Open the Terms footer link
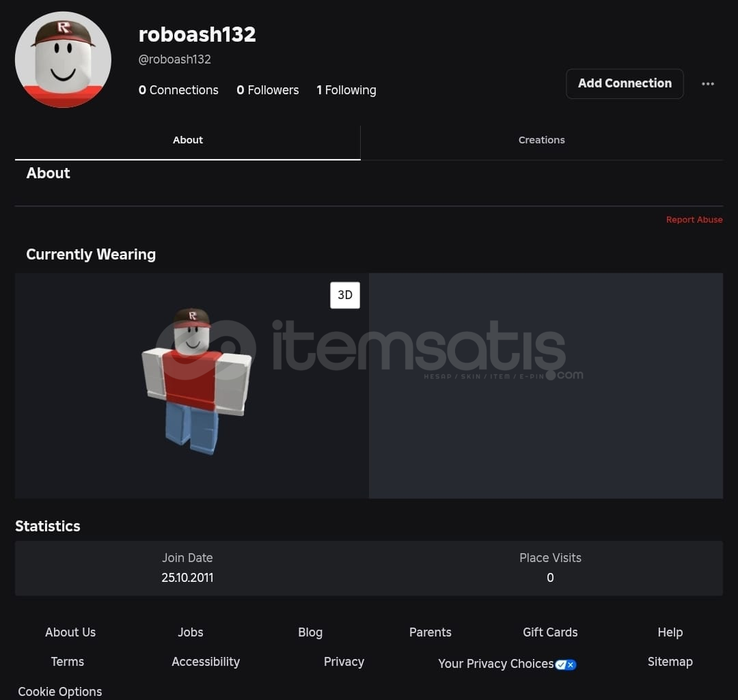Screen dimensions: 738x700 click(x=67, y=662)
